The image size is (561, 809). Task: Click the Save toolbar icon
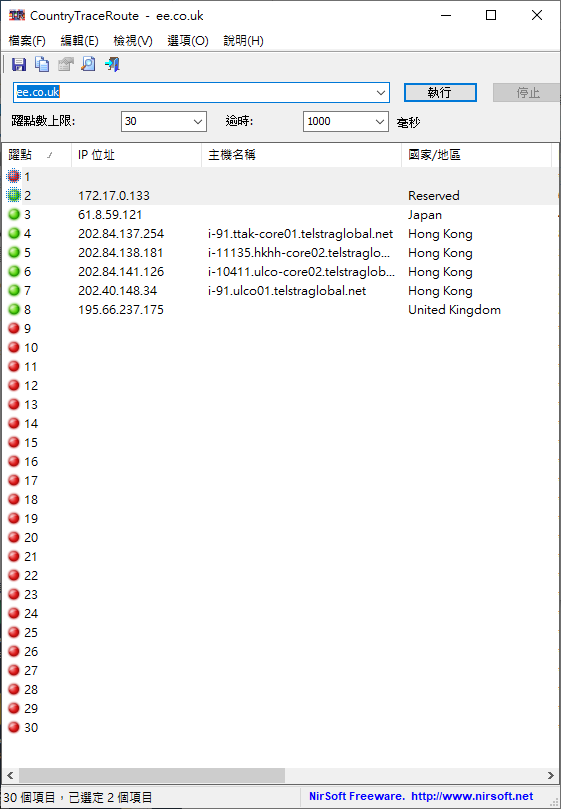19,64
